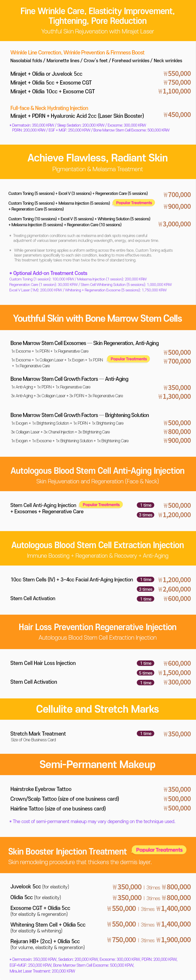Open the Achieve Flawless, Radiant Skin section header
Screen dimensions: 196x980
point(98,162)
